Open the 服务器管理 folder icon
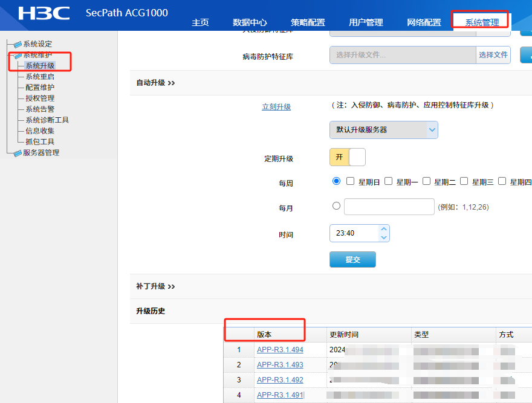Image resolution: width=532 pixels, height=403 pixels. pos(18,153)
